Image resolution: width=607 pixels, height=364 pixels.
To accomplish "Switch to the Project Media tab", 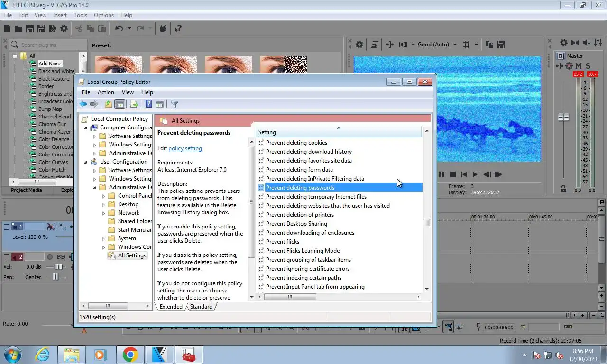I will click(x=27, y=190).
